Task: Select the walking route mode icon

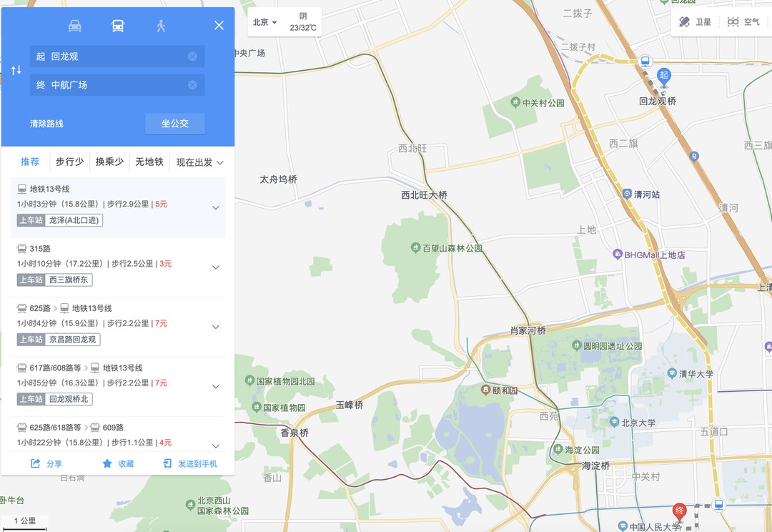Action: click(161, 26)
